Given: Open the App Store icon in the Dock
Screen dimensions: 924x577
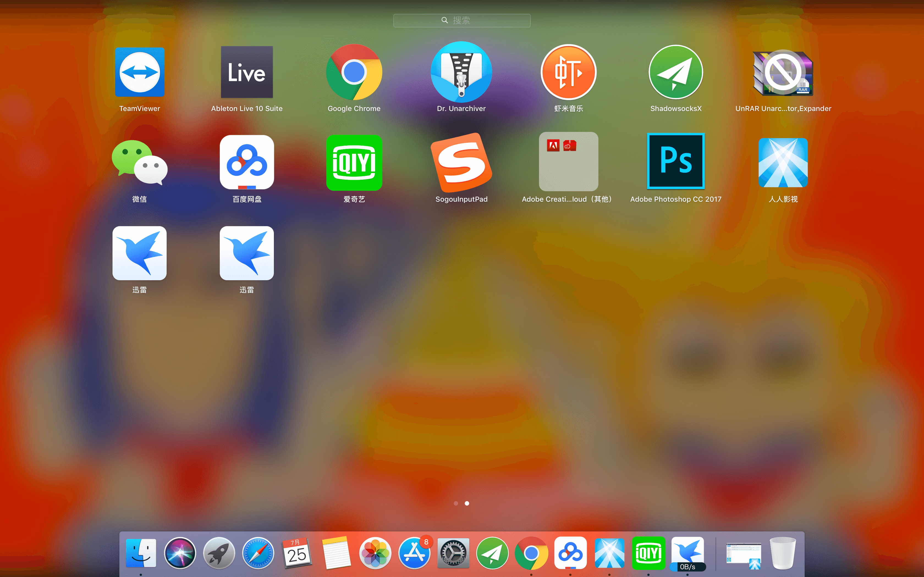Looking at the screenshot, I should coord(414,553).
